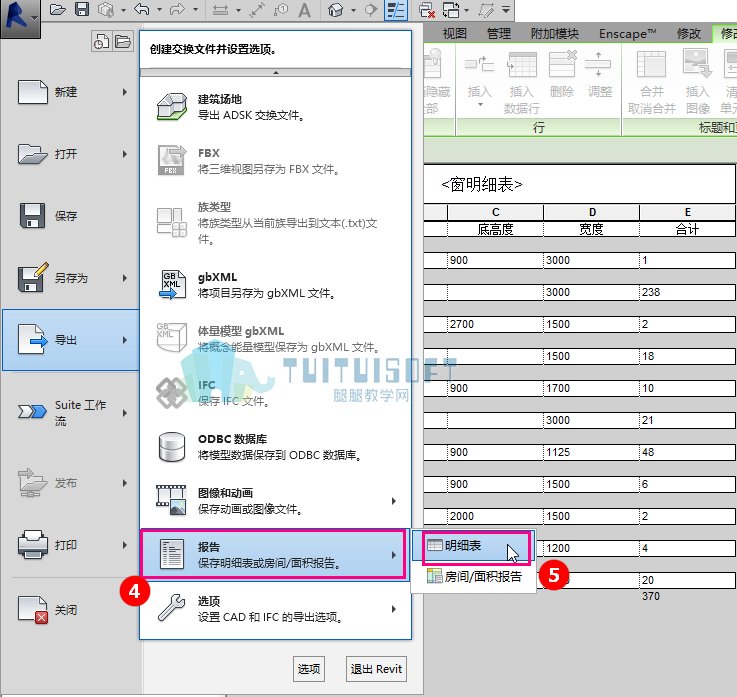
Task: Click Close (关闭) menu entry
Action: 71,610
